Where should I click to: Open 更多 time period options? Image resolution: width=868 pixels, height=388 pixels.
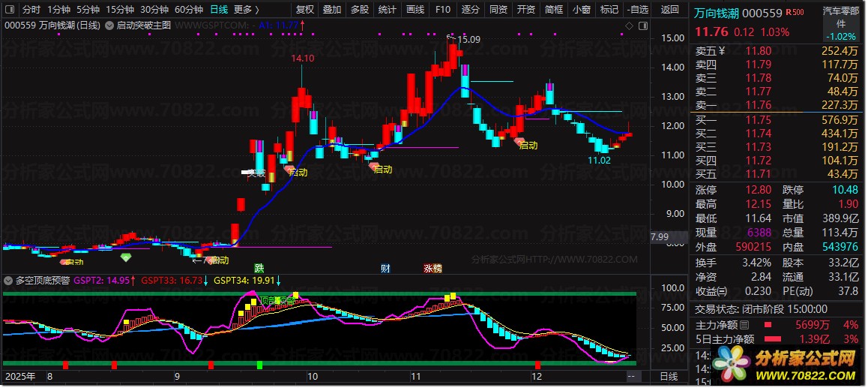coord(246,10)
